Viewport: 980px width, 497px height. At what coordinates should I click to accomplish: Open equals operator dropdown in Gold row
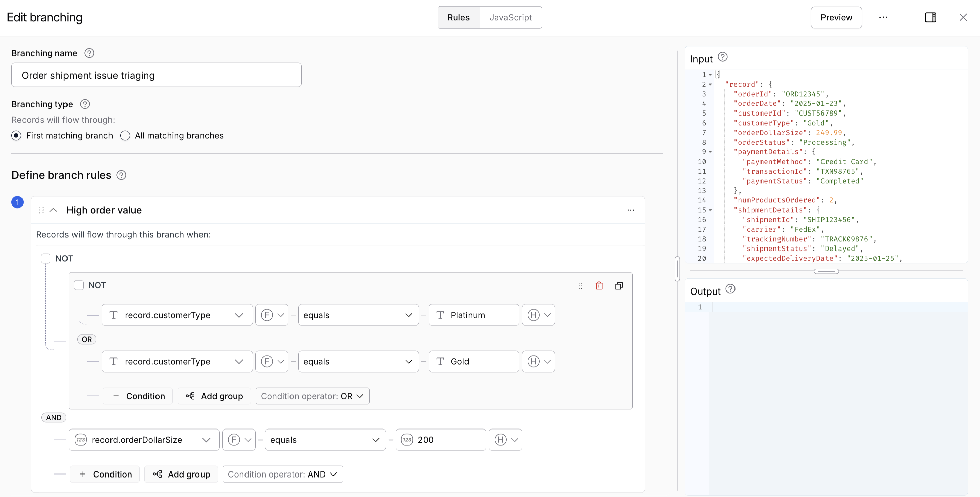[x=358, y=362]
